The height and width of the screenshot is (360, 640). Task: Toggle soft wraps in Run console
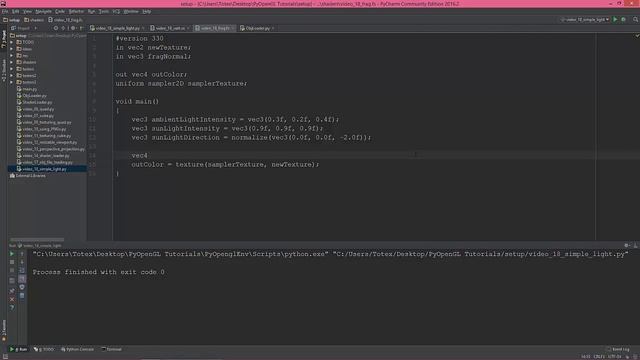22,270
